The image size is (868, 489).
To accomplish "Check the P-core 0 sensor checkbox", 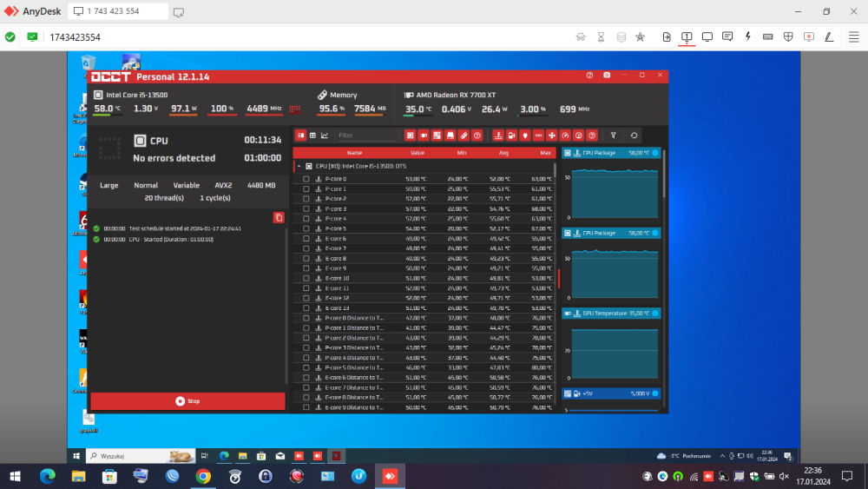I will [x=306, y=179].
